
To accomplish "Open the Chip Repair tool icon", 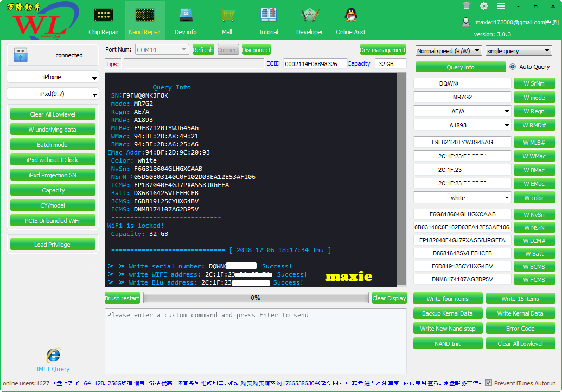I will pos(104,15).
